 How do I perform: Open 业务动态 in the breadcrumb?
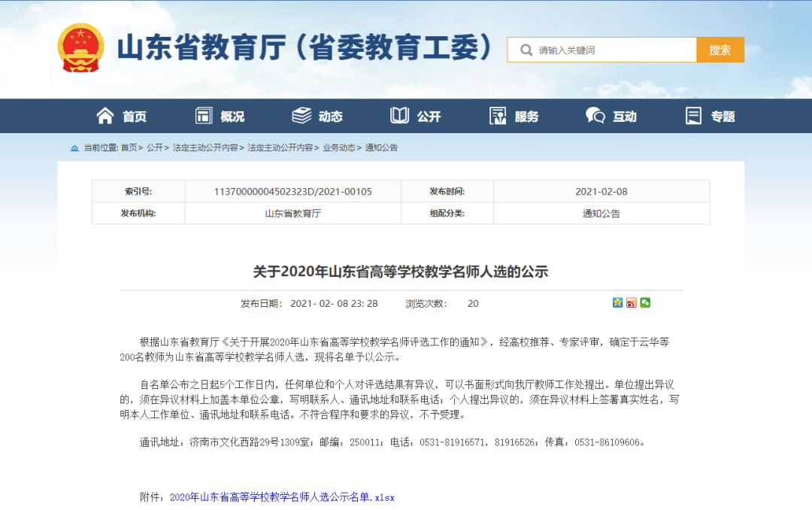(338, 147)
